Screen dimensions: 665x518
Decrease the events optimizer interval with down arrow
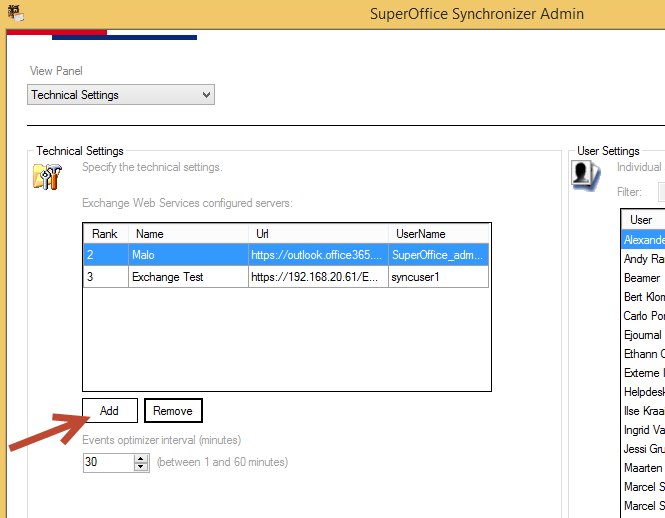(x=141, y=467)
